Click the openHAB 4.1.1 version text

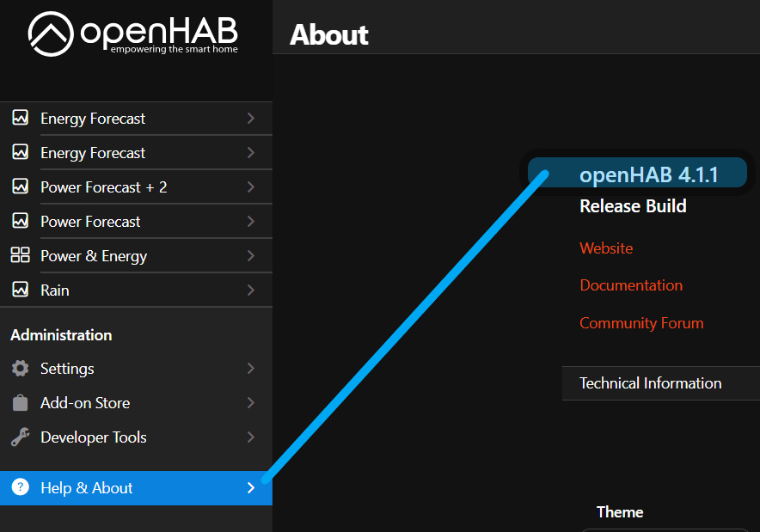[x=648, y=175]
